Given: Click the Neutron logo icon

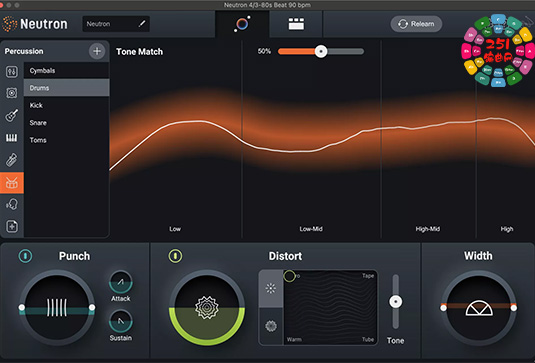Looking at the screenshot, I should tap(10, 24).
